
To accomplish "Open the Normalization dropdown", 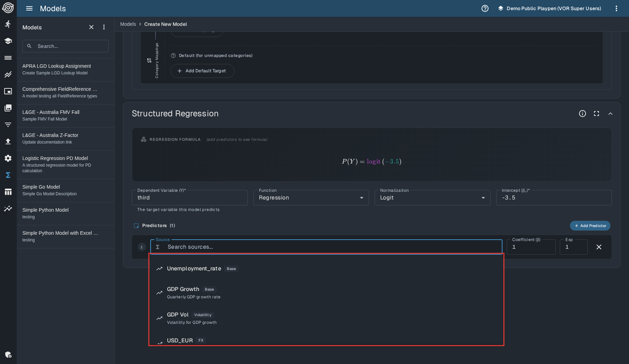I will tap(432, 198).
